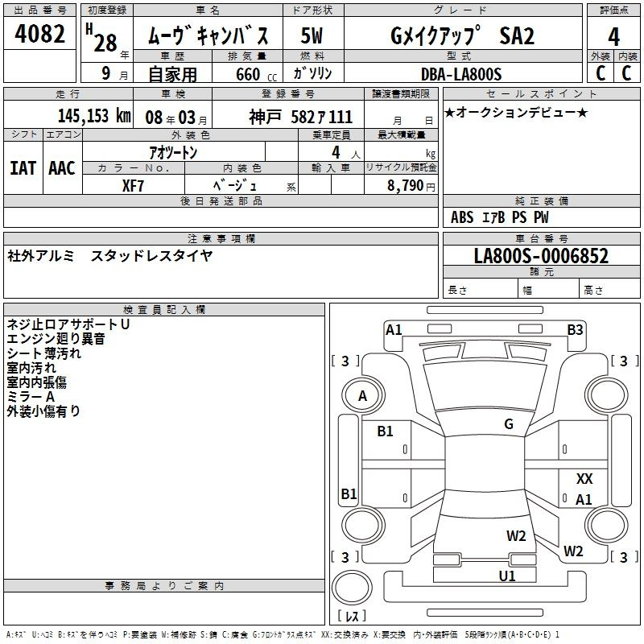Click the 高さ dimension field
Screen dimensions: 644x644
609,290
